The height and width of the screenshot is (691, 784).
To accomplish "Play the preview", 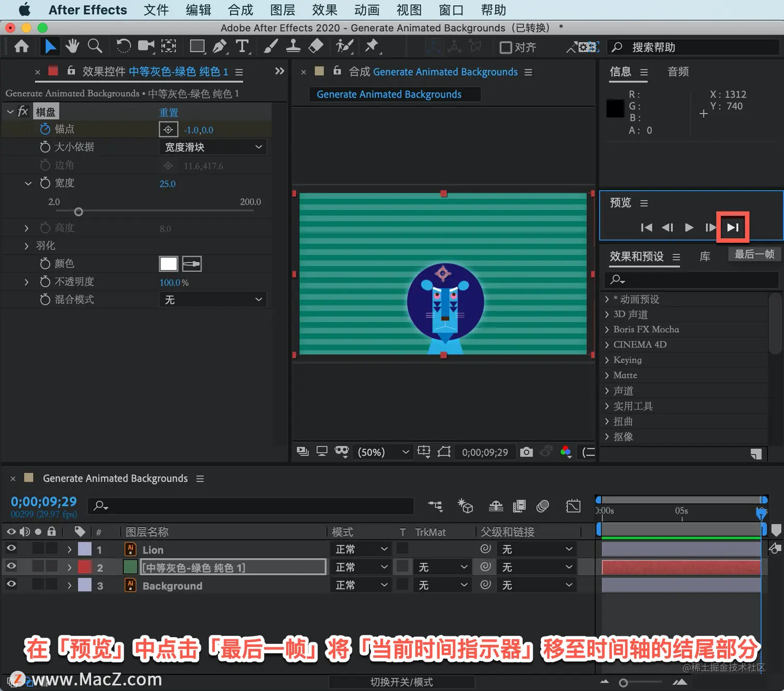I will (x=689, y=227).
